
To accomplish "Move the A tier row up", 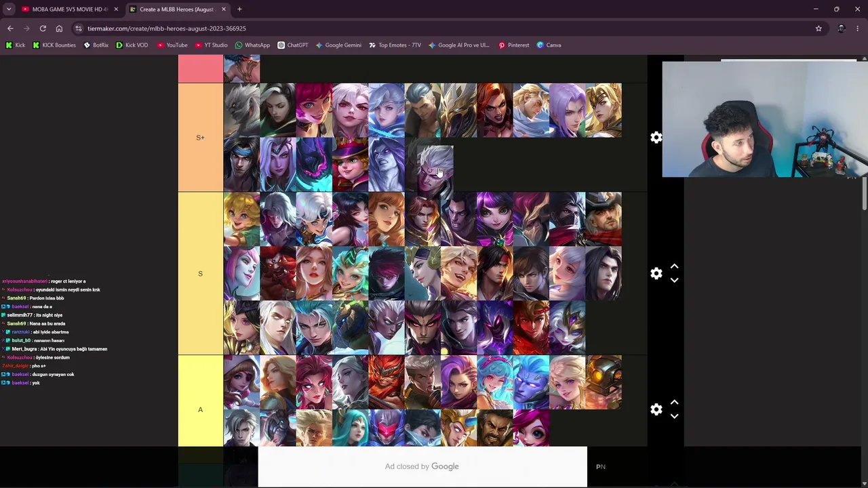I will [x=674, y=403].
